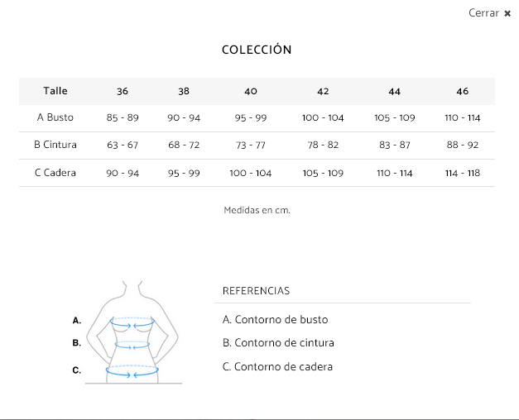Click size 42 column header
Viewport: 519px width, 420px height.
pos(323,91)
